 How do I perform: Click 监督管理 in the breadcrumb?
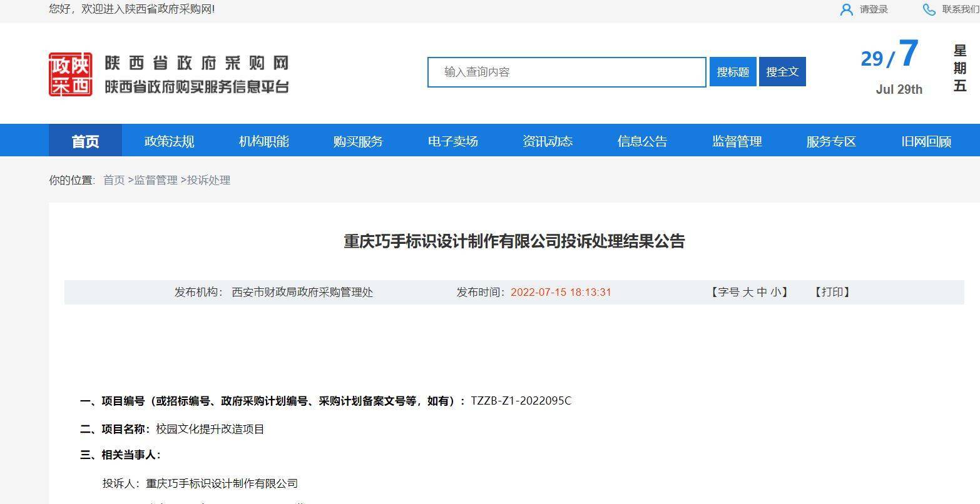(156, 180)
